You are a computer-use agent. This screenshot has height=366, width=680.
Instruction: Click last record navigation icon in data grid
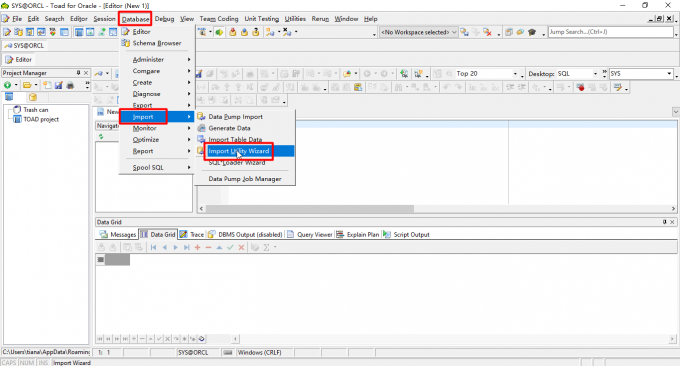(186, 247)
